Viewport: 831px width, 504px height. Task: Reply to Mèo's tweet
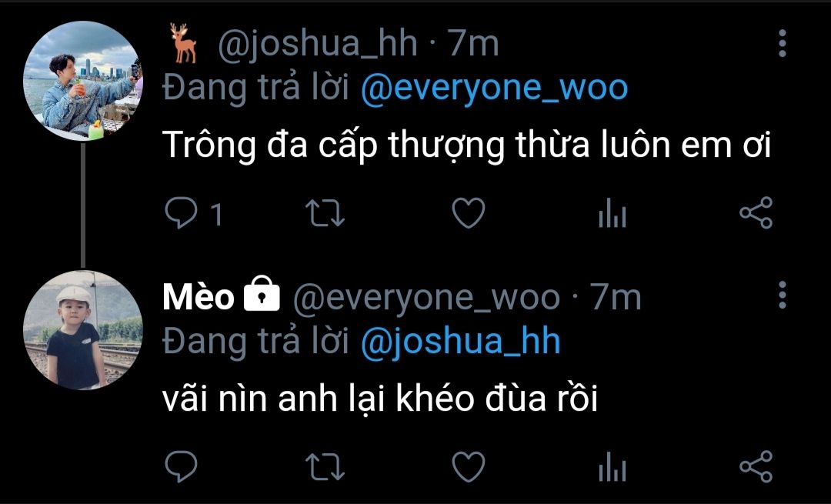point(182,467)
